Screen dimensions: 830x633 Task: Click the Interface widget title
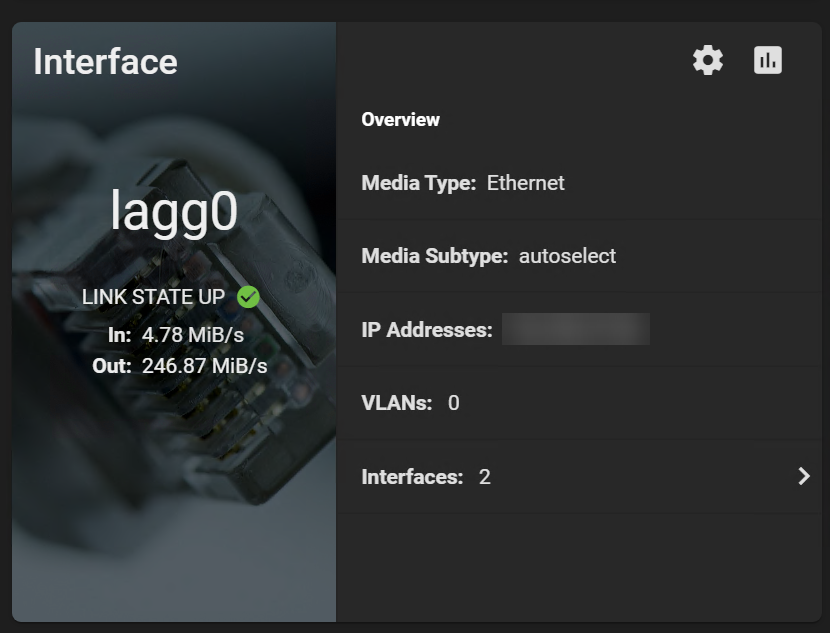tap(105, 62)
